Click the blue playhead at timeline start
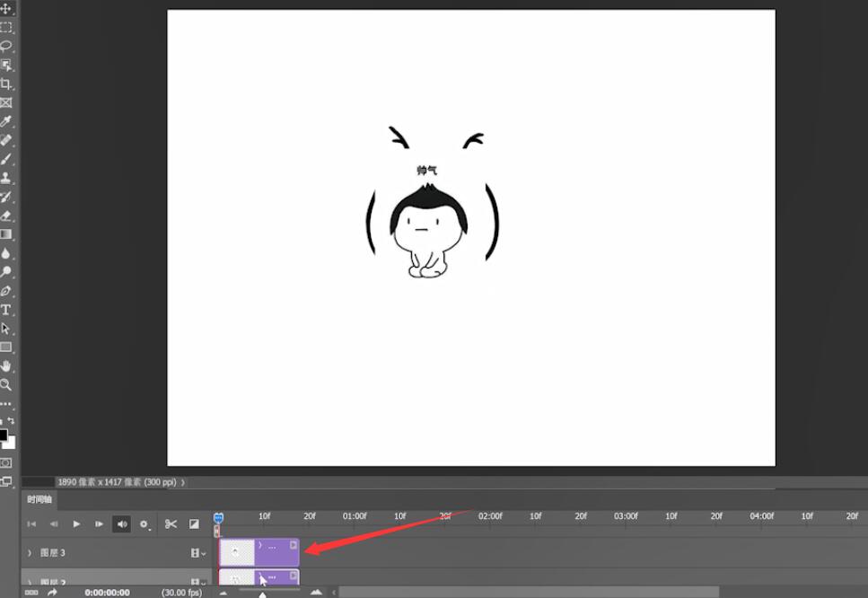 [218, 518]
